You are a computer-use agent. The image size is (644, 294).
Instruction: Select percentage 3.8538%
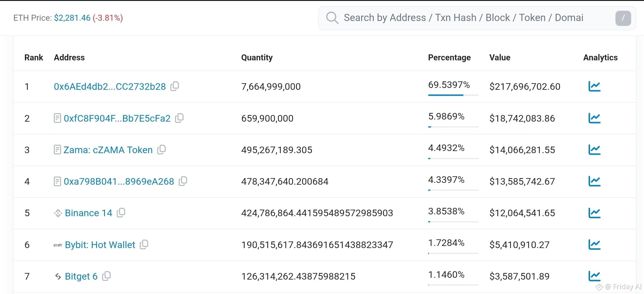[446, 211]
